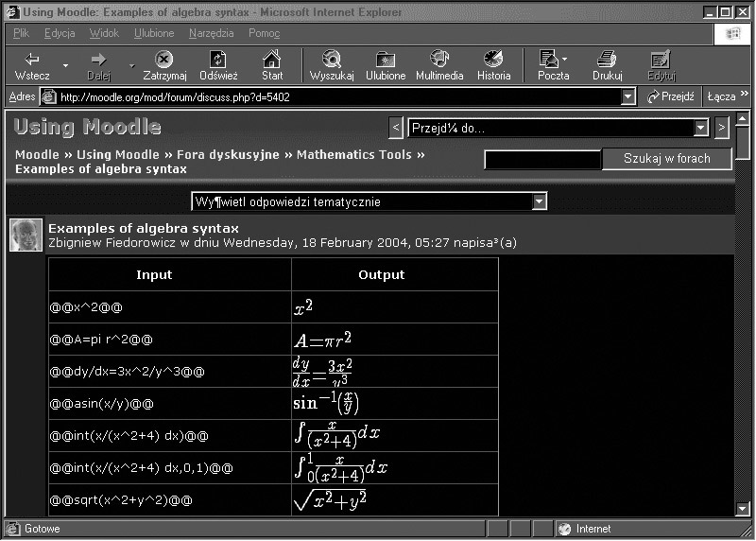The height and width of the screenshot is (541, 756).
Task: Click the Input column header
Action: pos(170,274)
